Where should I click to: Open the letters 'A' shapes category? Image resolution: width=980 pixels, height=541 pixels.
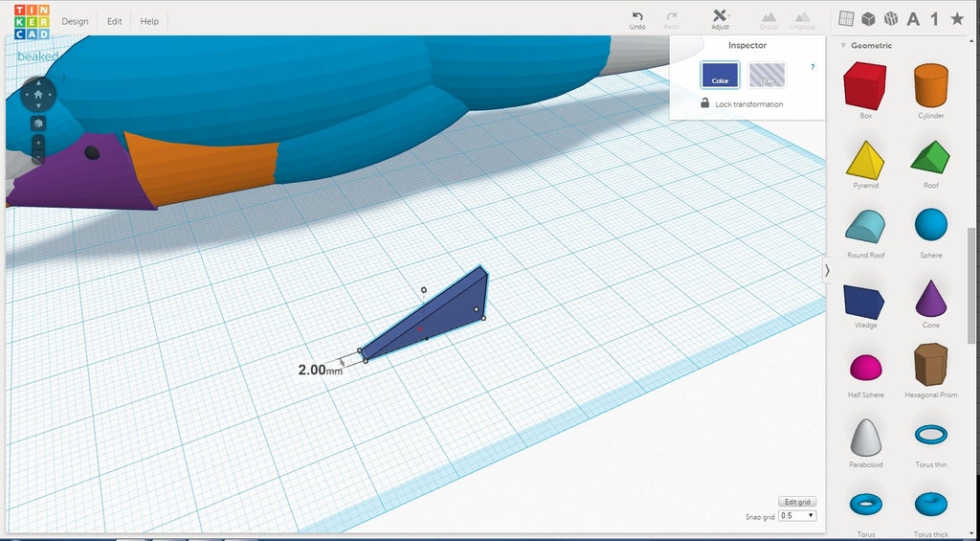(x=913, y=19)
